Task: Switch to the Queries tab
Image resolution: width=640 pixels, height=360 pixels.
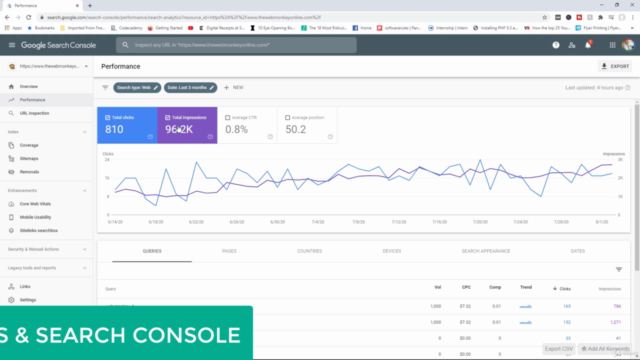Action: point(152,251)
